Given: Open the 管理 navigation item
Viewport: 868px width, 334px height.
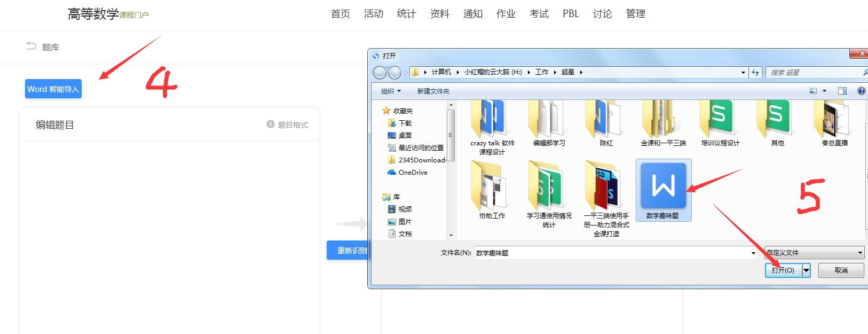Looking at the screenshot, I should point(636,14).
